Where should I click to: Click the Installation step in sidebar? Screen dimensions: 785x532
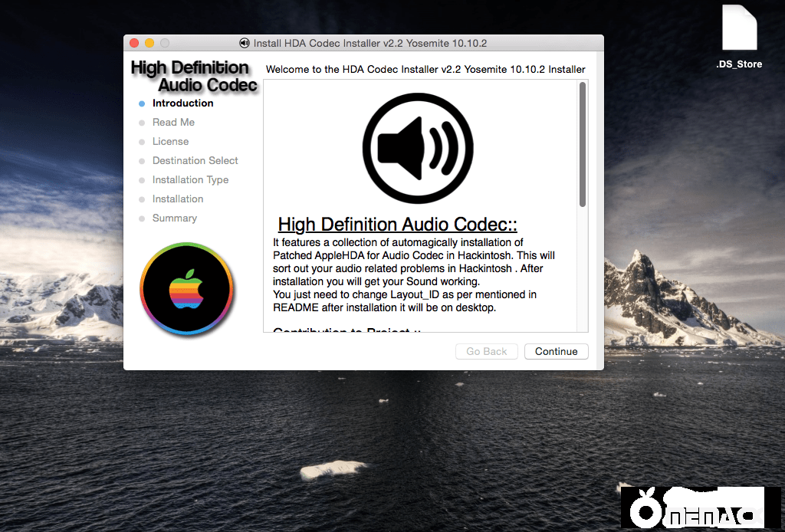click(x=178, y=199)
